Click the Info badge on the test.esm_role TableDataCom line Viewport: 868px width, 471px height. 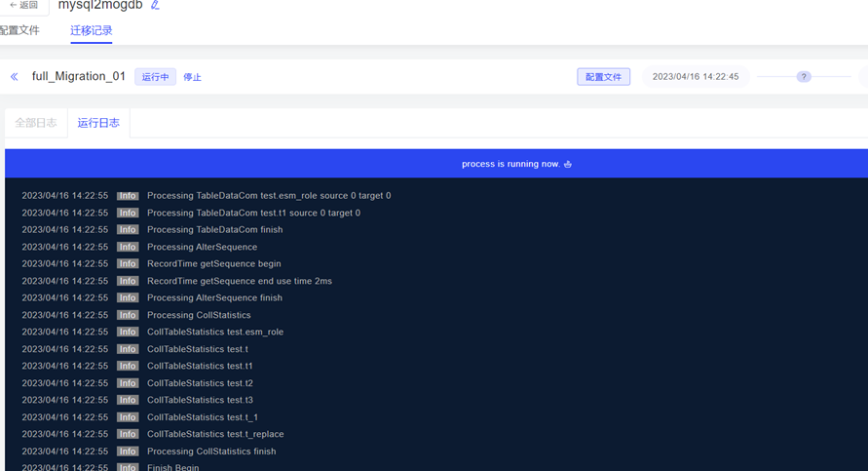pos(128,196)
